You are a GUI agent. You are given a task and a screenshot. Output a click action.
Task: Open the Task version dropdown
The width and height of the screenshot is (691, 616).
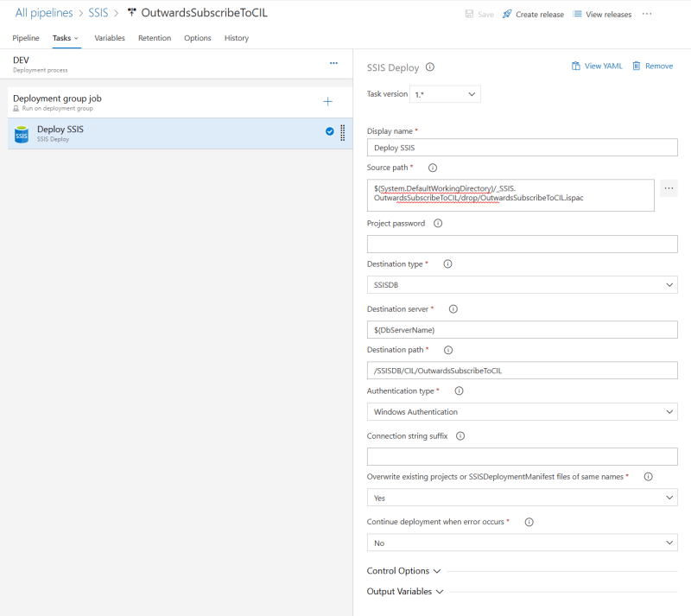pos(445,94)
